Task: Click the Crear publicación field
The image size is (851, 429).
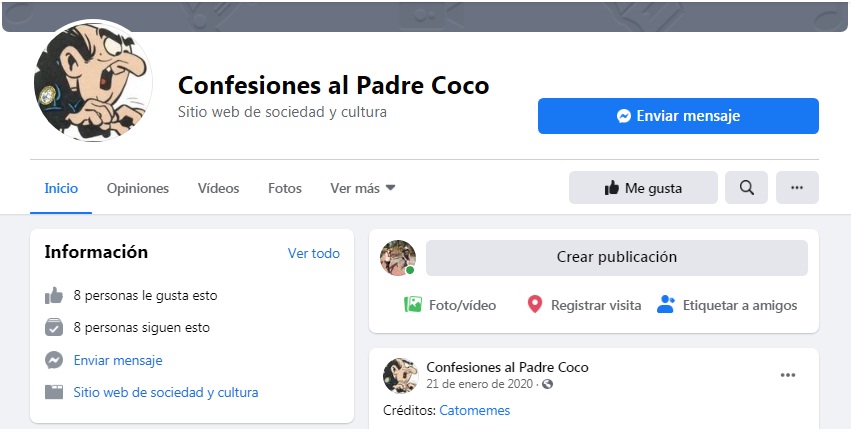Action: point(617,257)
